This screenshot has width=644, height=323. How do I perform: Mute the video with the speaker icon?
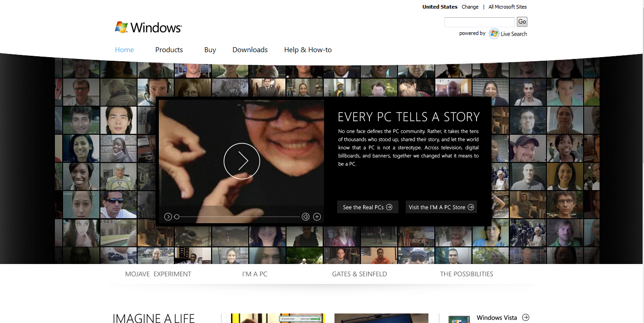pyautogui.click(x=306, y=217)
